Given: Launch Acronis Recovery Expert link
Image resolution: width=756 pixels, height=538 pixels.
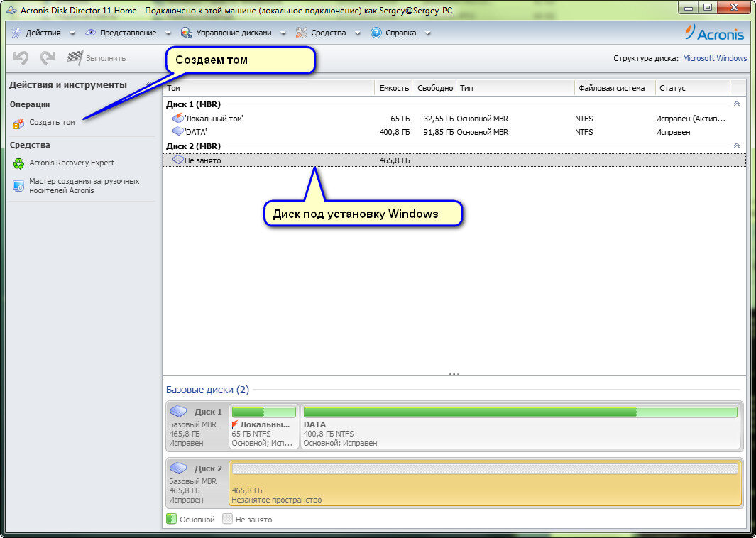Looking at the screenshot, I should click(72, 163).
